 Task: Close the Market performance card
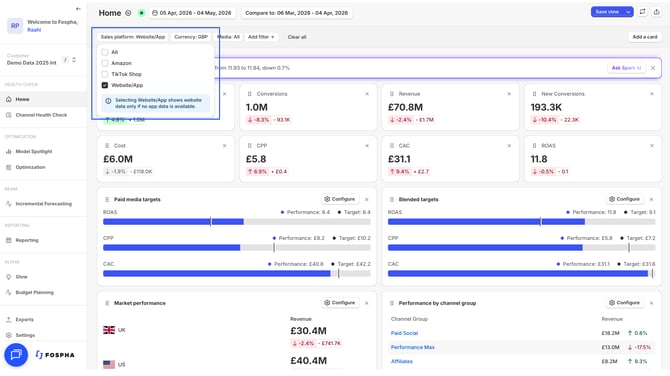pyautogui.click(x=367, y=303)
